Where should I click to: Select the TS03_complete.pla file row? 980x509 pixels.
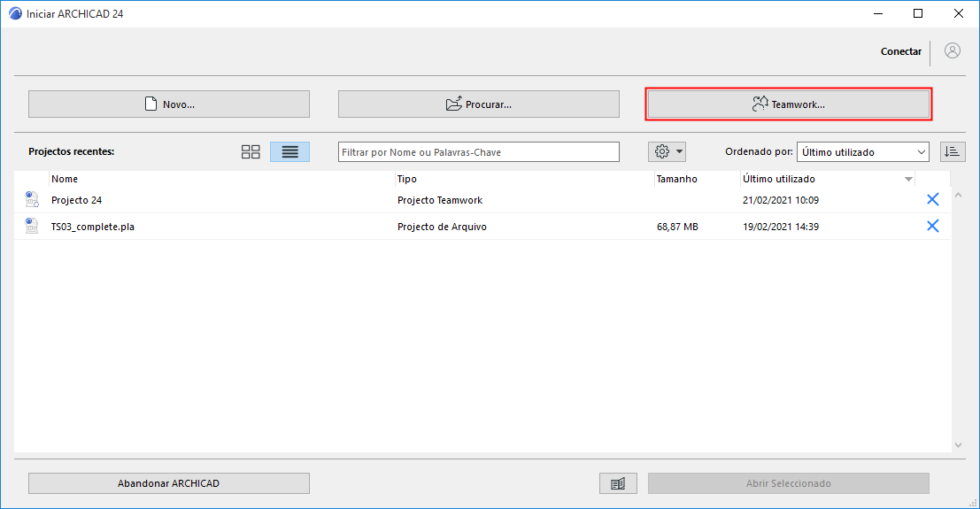click(x=482, y=227)
